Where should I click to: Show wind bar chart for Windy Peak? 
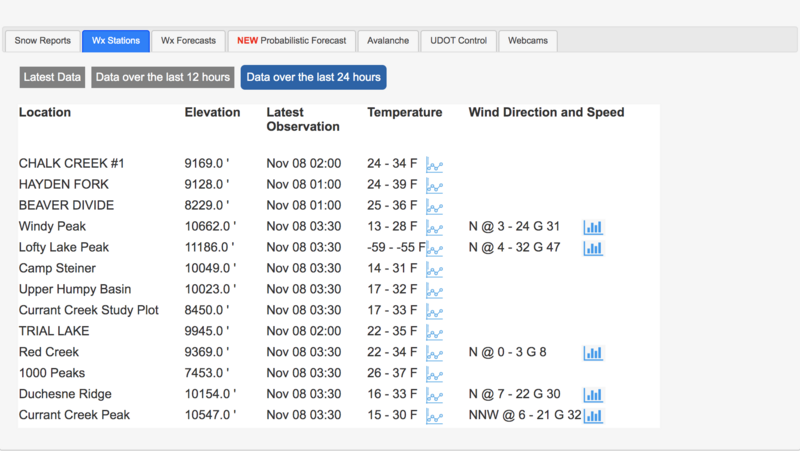[593, 227]
